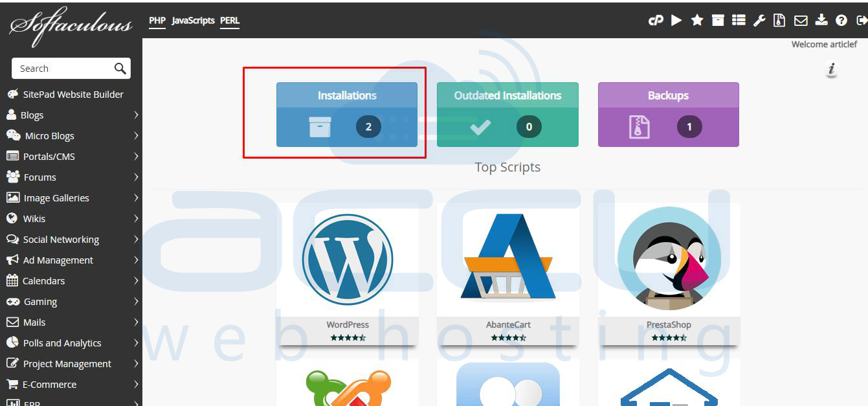The width and height of the screenshot is (868, 406).
Task: Switch to the PHP scripts tab
Action: 157,21
